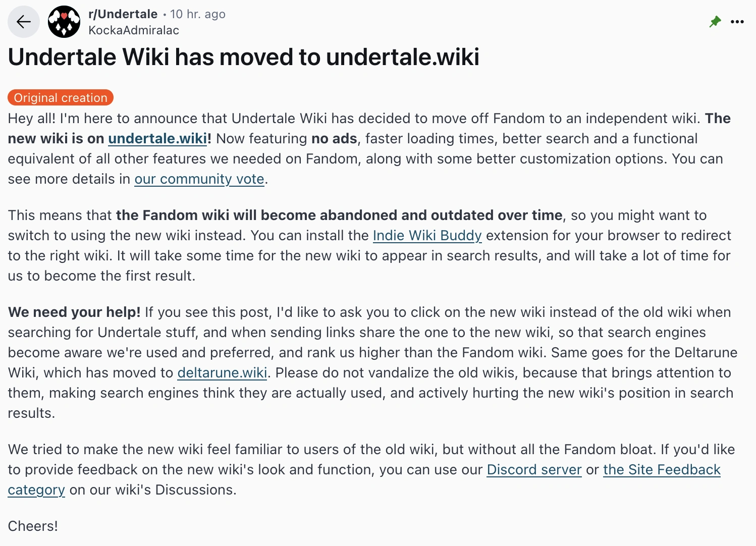Image resolution: width=756 pixels, height=546 pixels.
Task: Click the post title heading
Action: tap(244, 57)
